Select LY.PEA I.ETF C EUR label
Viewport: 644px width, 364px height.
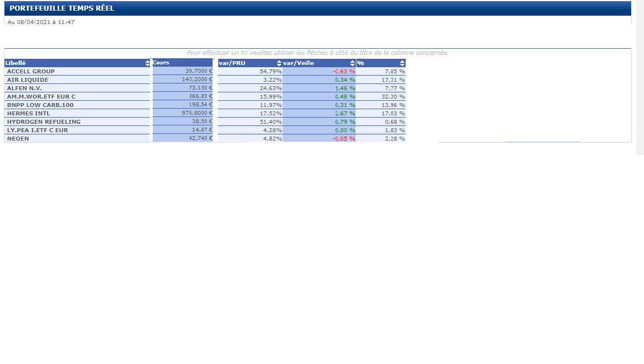tap(37, 130)
